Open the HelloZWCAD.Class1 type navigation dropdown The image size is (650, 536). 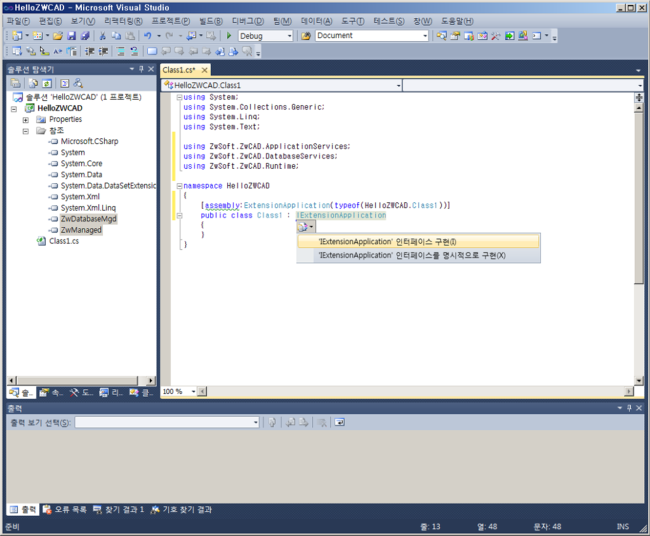click(x=398, y=85)
